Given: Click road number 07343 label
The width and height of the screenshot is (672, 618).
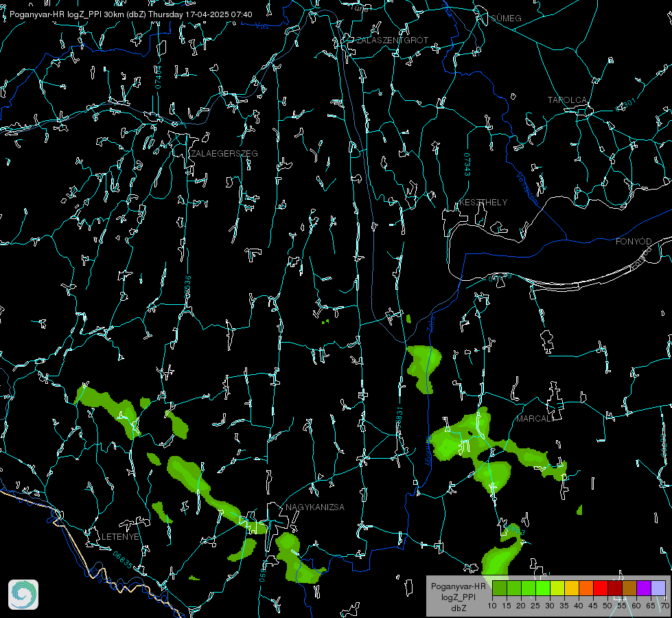Looking at the screenshot, I should pyautogui.click(x=467, y=165).
